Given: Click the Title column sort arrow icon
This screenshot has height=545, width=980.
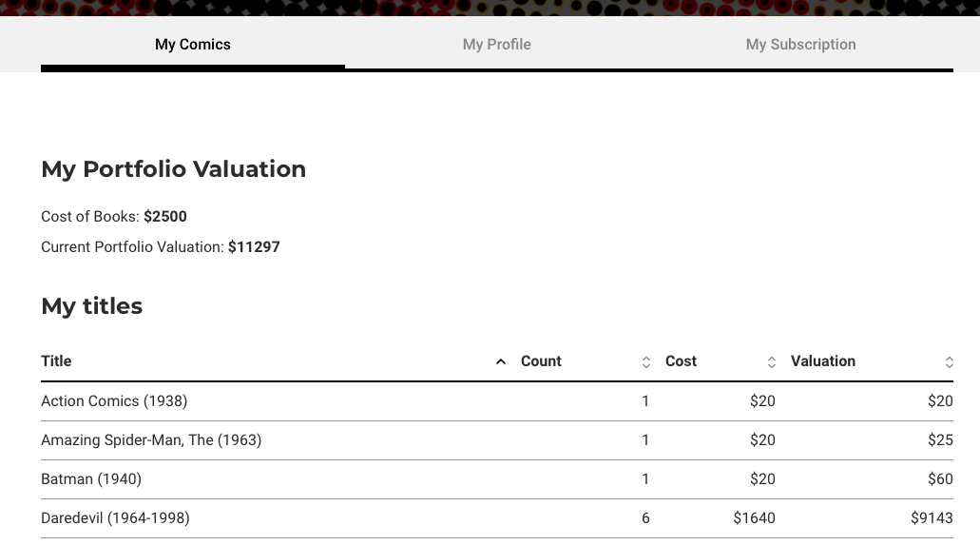Looking at the screenshot, I should [x=501, y=361].
